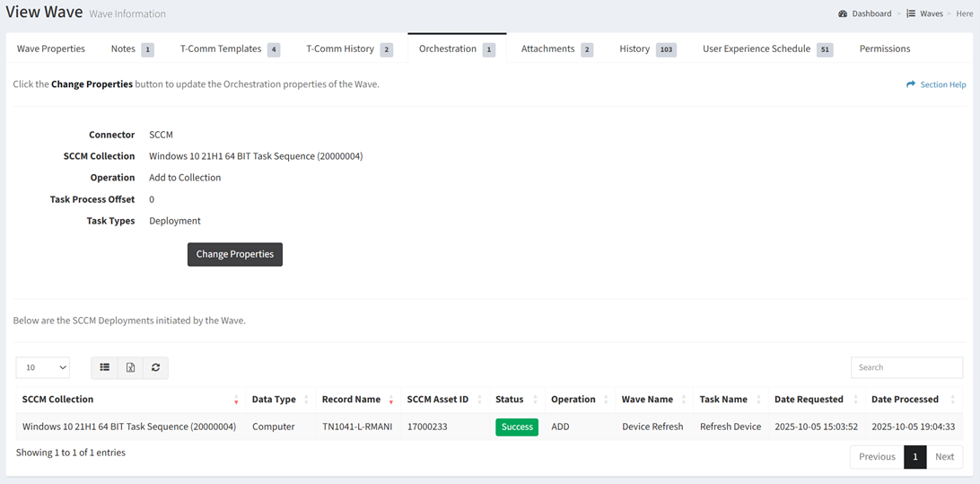Click the green Success status badge
Screen dimensions: 980x484
point(517,427)
